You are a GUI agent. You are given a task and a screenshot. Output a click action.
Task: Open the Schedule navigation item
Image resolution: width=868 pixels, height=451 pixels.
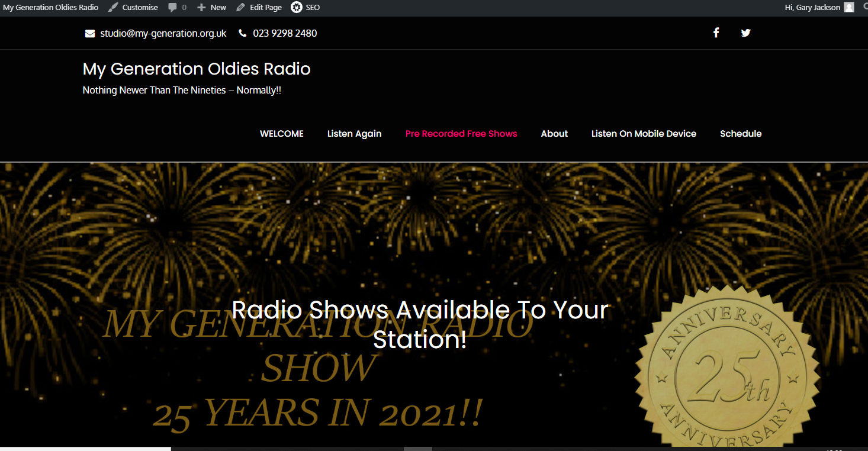[x=741, y=134]
